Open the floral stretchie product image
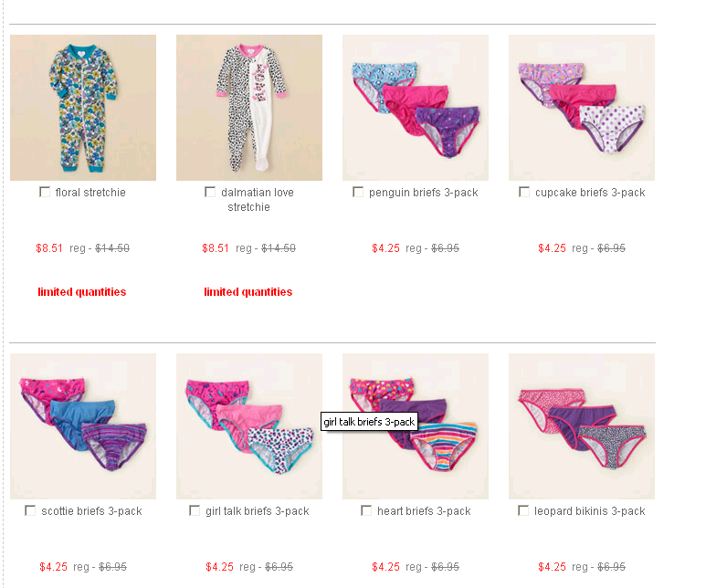Image resolution: width=706 pixels, height=588 pixels. [x=83, y=108]
